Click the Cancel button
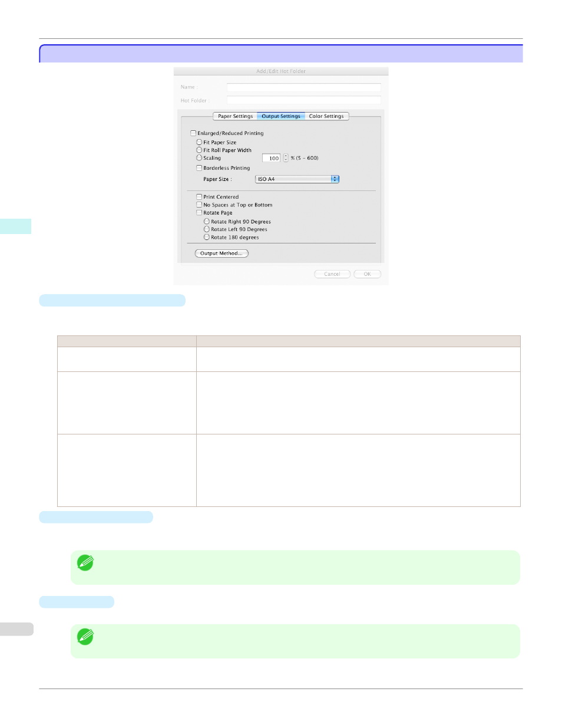 pos(332,274)
